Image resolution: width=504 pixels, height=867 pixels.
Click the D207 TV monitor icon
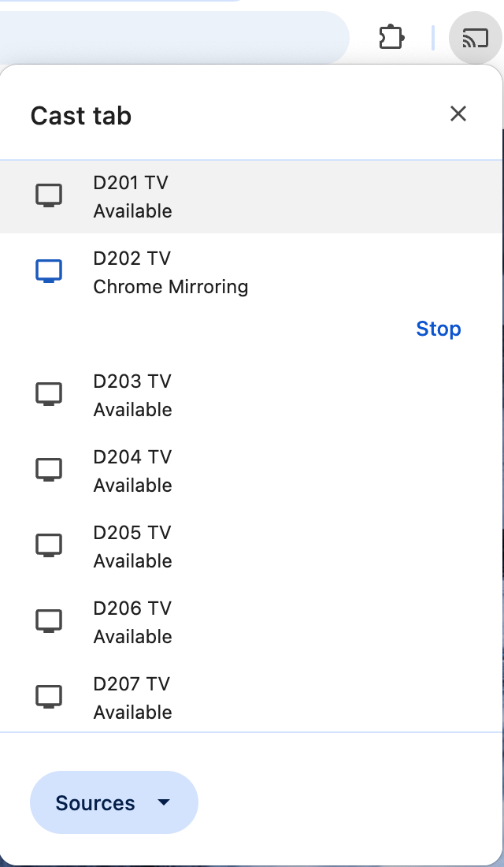tap(49, 697)
